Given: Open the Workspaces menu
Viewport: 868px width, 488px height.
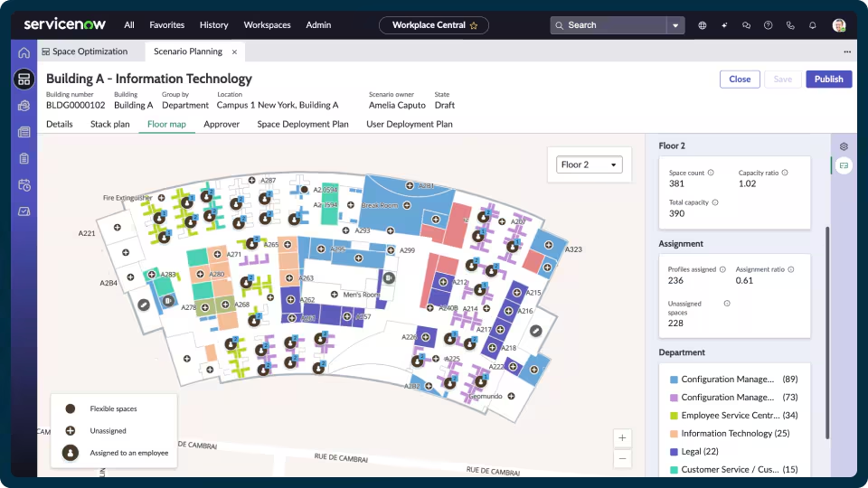Looking at the screenshot, I should click(x=267, y=25).
